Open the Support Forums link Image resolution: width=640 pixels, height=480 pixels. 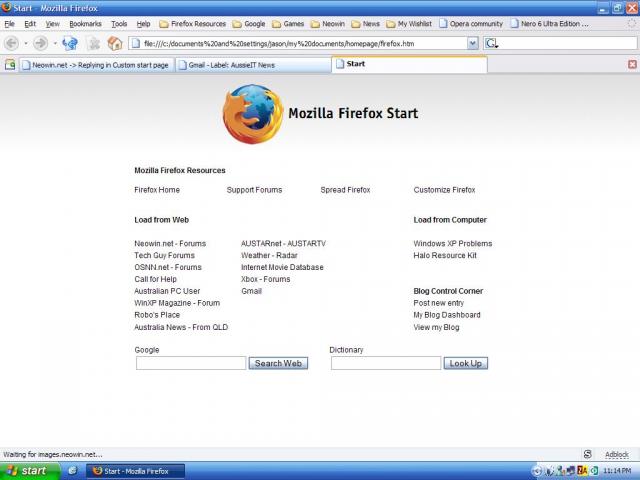click(254, 190)
